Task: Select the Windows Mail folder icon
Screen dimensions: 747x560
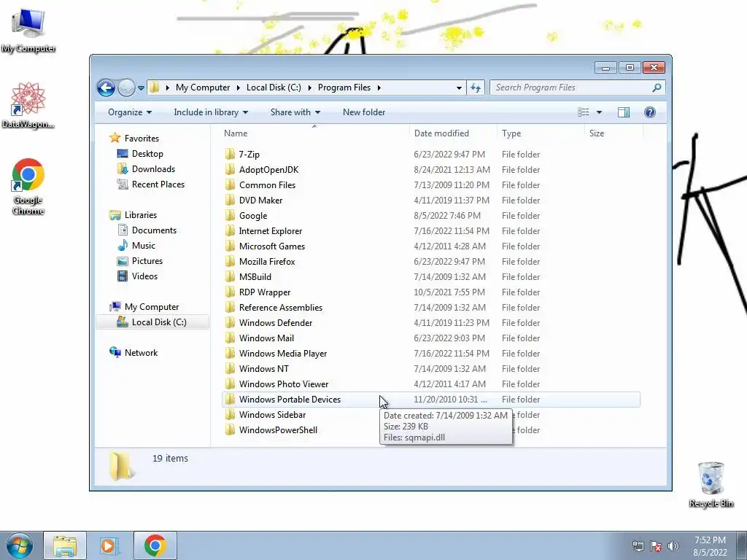Action: tap(230, 338)
